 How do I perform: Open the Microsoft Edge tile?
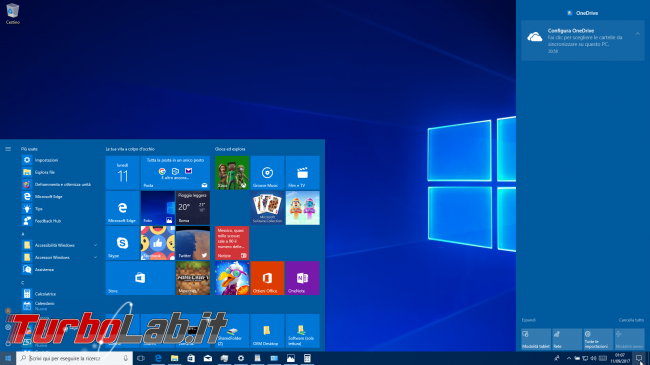[x=123, y=208]
